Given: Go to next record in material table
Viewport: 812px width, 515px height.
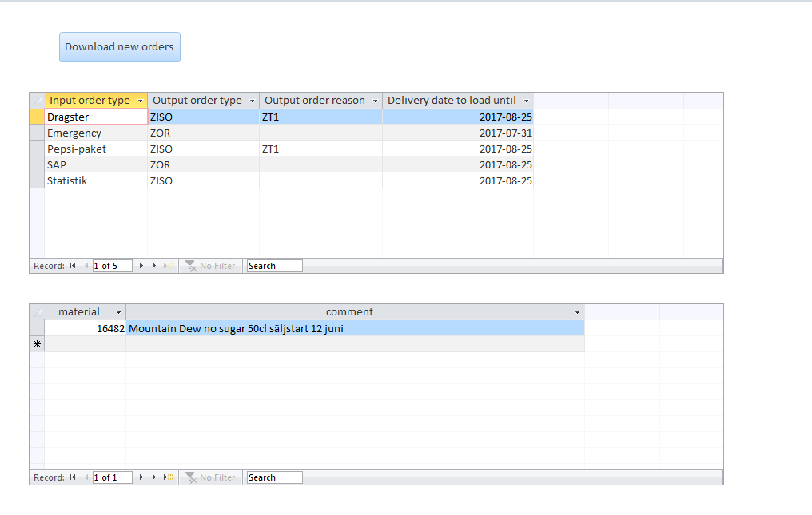Looking at the screenshot, I should [x=142, y=477].
